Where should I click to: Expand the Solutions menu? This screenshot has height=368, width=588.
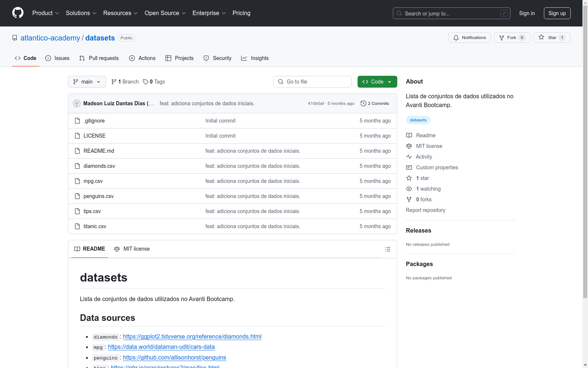[81, 13]
